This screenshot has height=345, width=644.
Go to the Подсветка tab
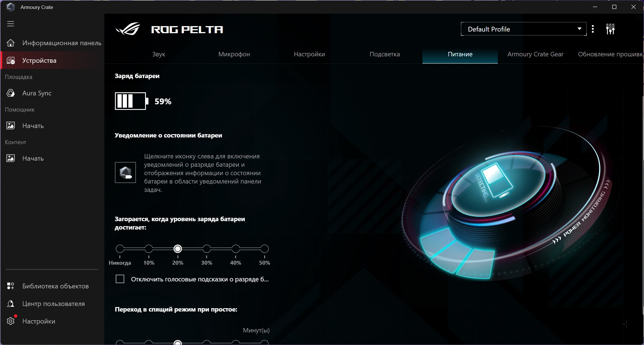point(385,54)
